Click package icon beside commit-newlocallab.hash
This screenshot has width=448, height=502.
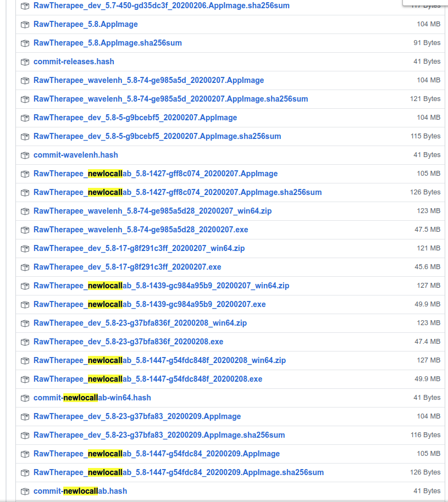[x=25, y=492]
